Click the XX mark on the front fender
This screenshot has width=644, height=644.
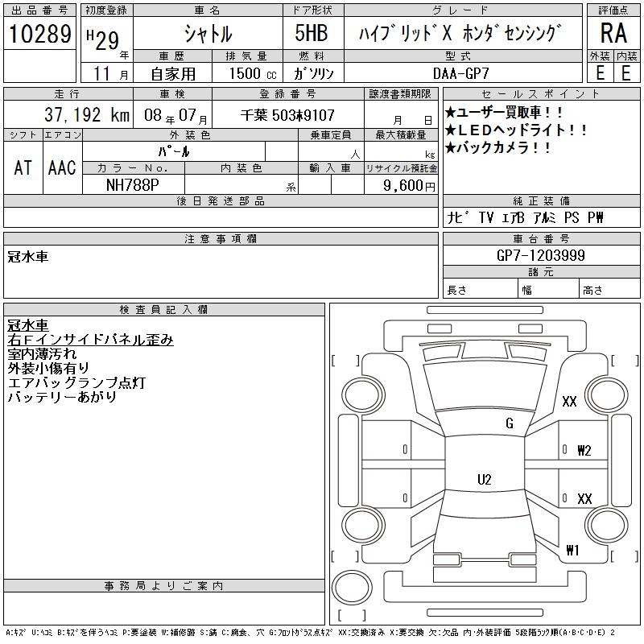click(x=569, y=401)
